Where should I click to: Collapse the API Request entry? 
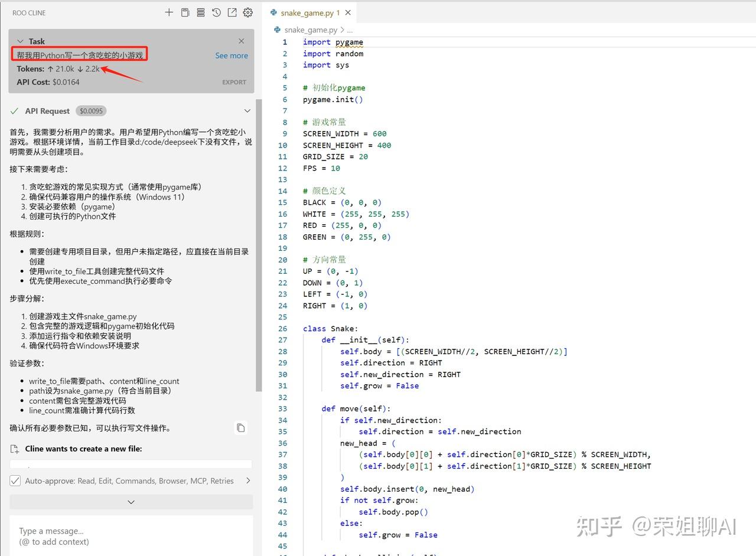[x=247, y=110]
